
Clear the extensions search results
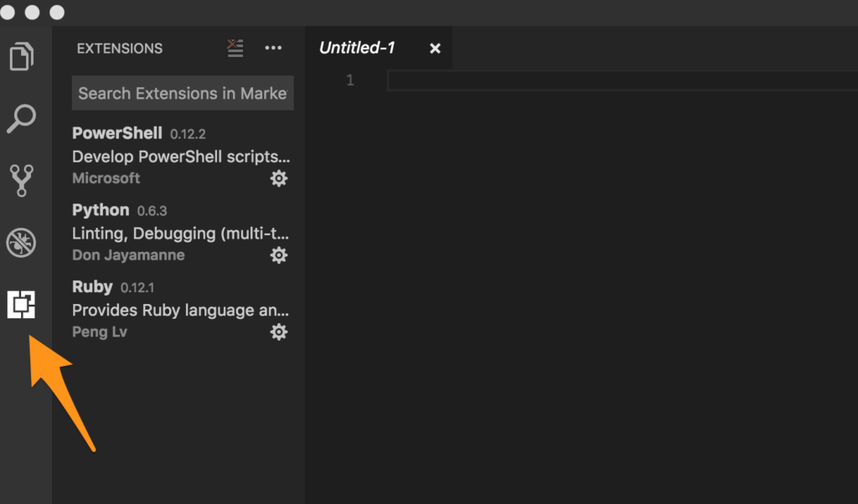[x=235, y=49]
